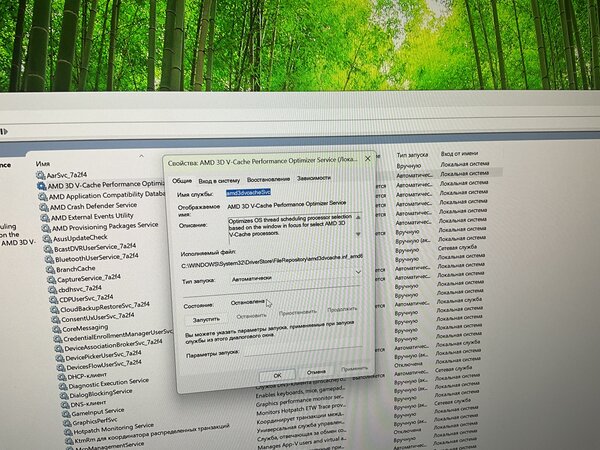The image size is (600, 450).
Task: Click the AsusUpdateCheck service gear icon
Action: point(47,239)
